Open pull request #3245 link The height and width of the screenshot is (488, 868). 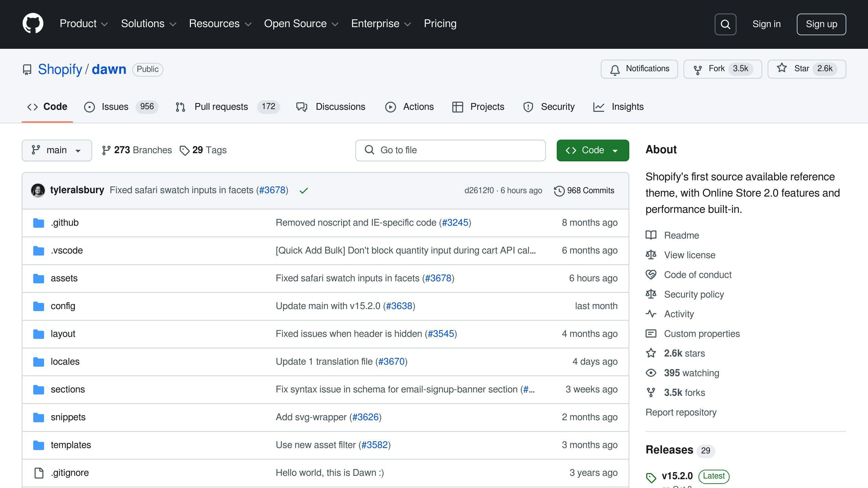455,223
